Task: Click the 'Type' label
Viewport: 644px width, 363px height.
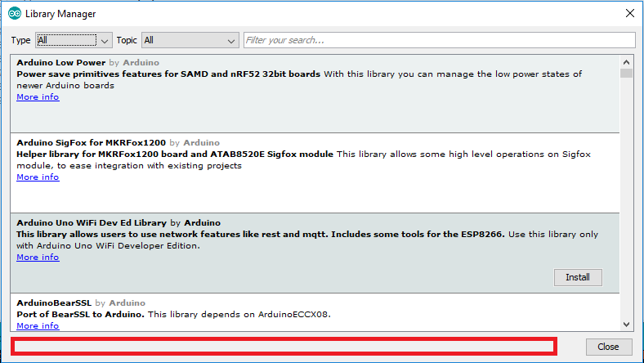Action: click(x=21, y=40)
